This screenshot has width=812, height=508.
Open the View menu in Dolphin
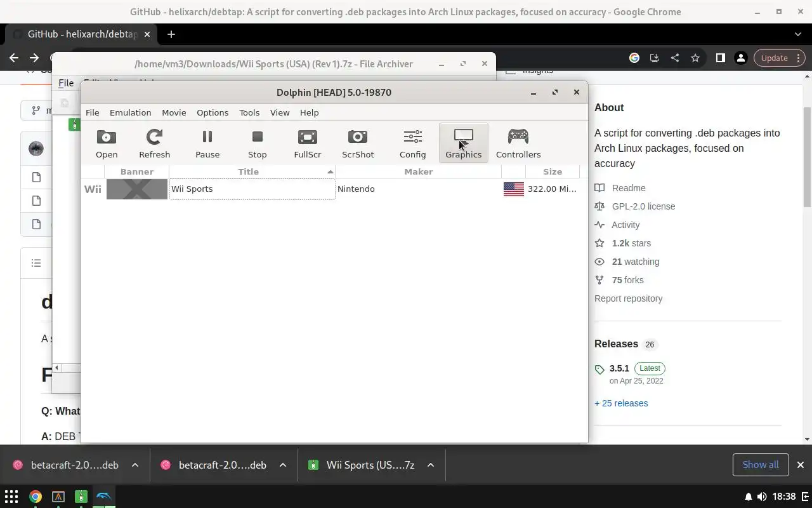pyautogui.click(x=280, y=112)
